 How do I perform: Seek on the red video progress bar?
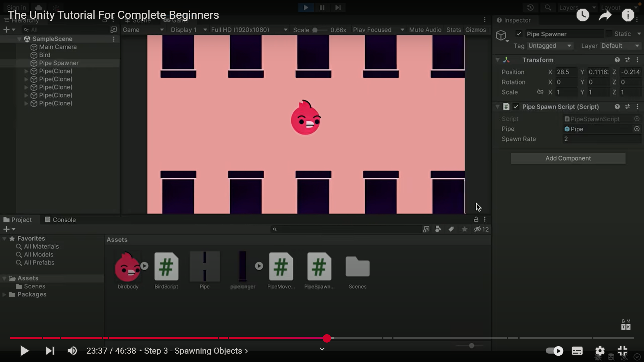pos(322,338)
